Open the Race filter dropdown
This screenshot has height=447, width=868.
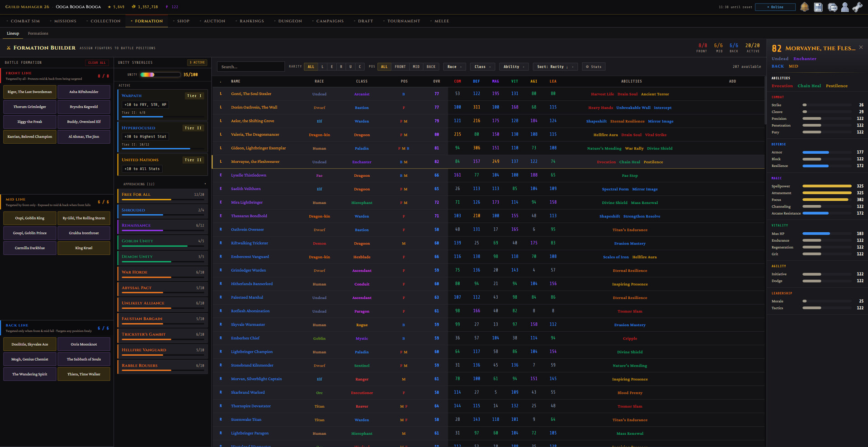[454, 67]
